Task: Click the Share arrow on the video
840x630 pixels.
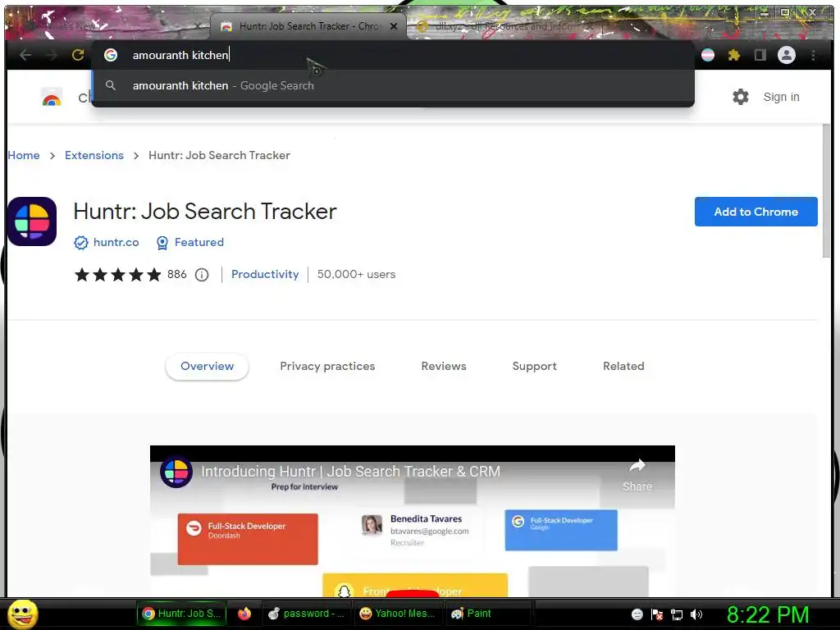Action: point(637,465)
